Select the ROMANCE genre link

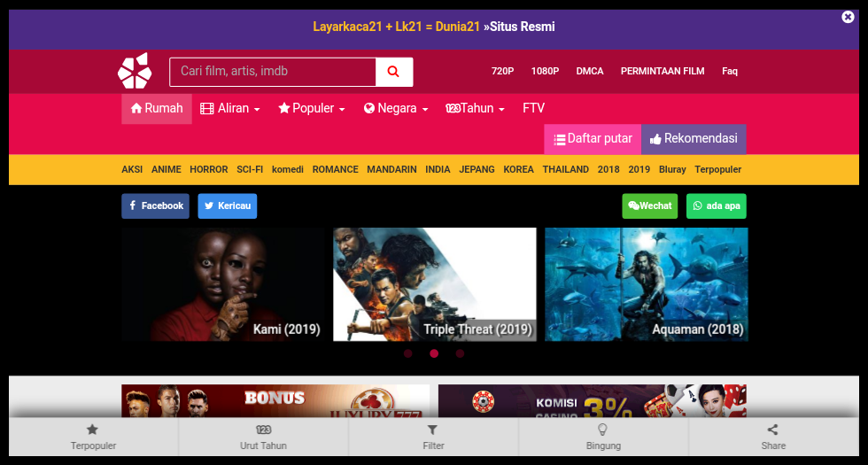tap(335, 169)
